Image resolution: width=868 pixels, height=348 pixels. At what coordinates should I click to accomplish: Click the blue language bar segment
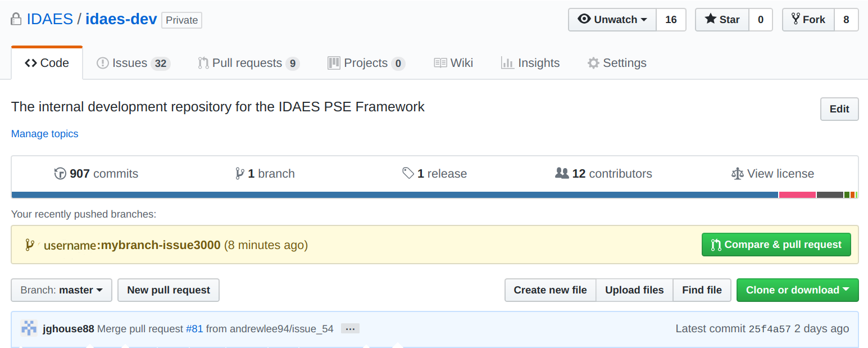tap(395, 195)
